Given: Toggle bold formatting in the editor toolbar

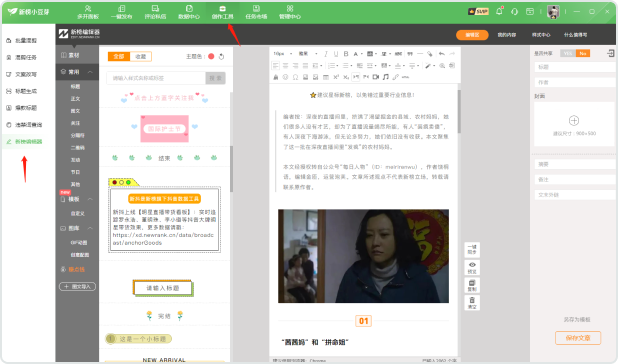Looking at the screenshot, I should click(346, 54).
